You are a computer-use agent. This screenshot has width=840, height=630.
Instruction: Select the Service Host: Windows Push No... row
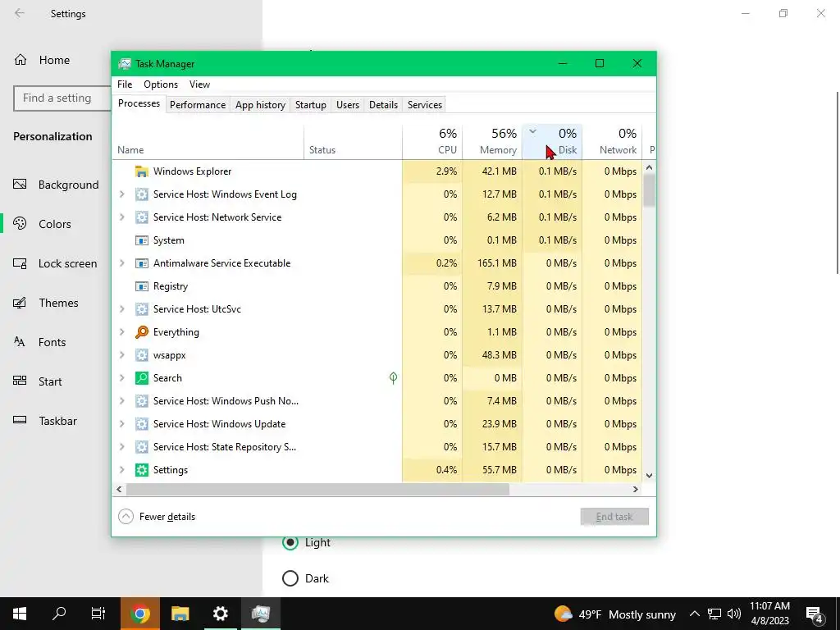(377, 401)
